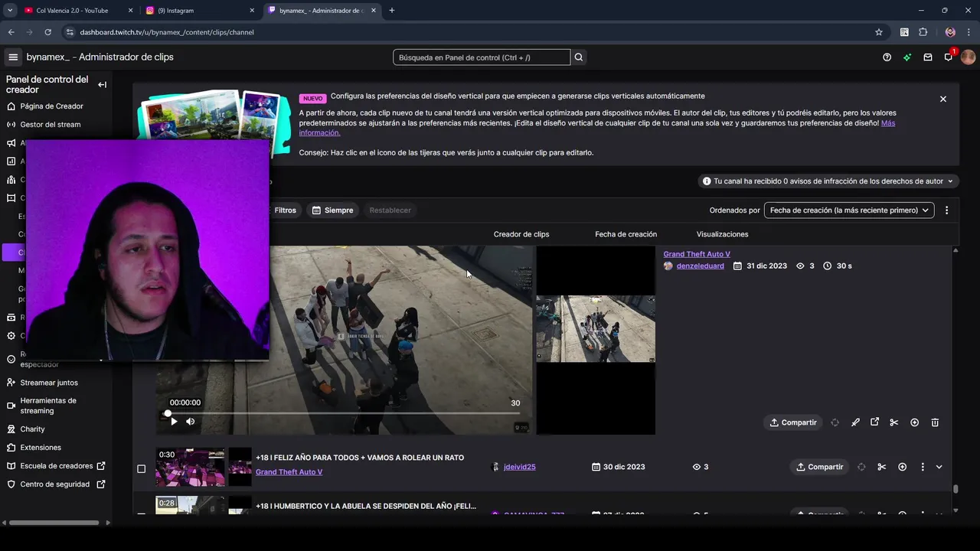Open Escuela de creadores external link

point(56,466)
